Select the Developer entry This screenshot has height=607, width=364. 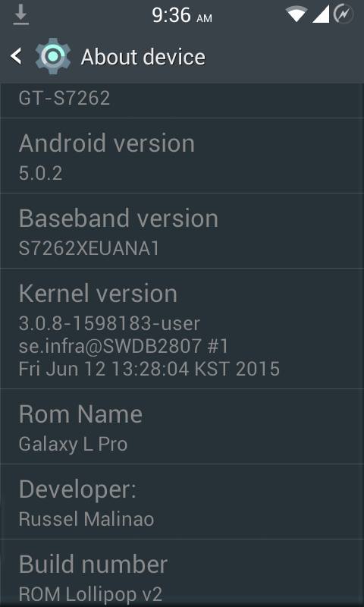pyautogui.click(x=182, y=502)
